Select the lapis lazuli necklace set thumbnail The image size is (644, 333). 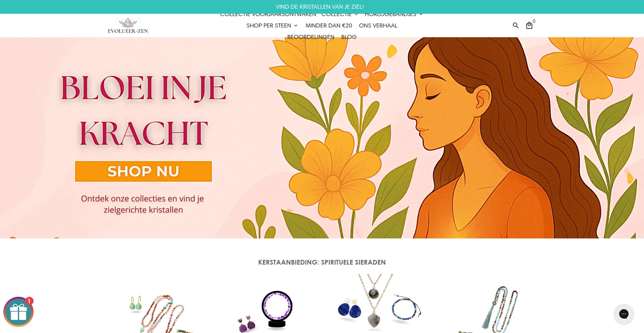click(x=379, y=303)
